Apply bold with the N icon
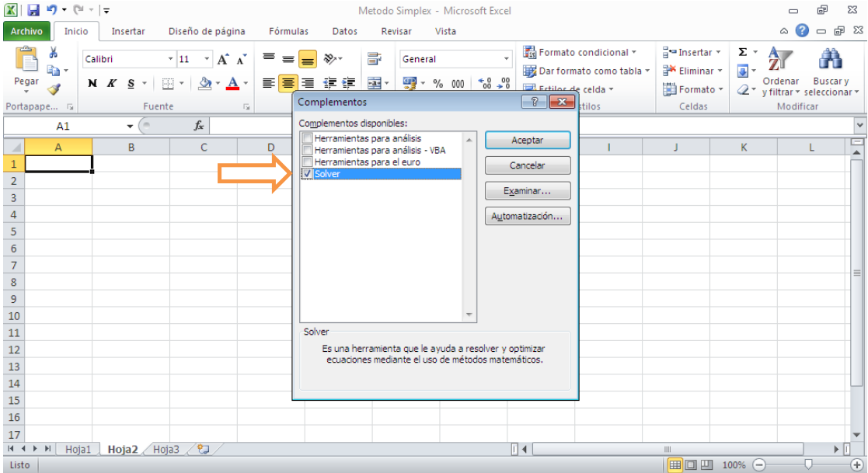Image resolution: width=868 pixels, height=473 pixels. click(92, 82)
